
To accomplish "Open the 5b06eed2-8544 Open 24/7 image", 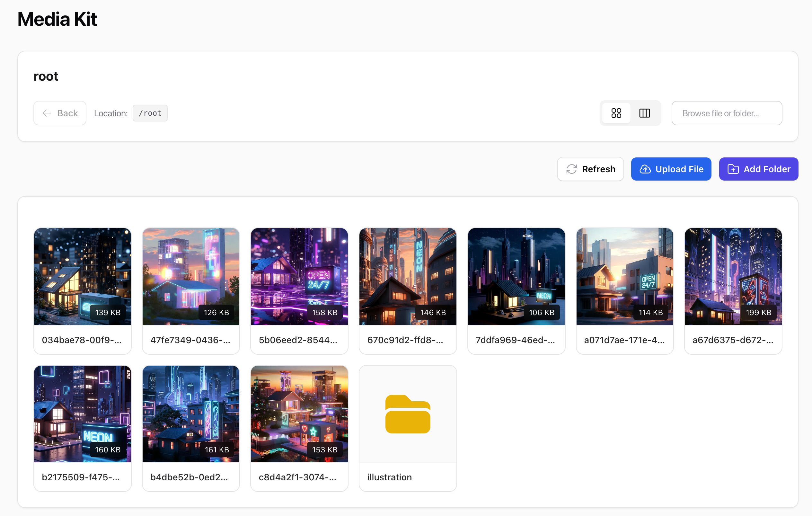I will (x=299, y=276).
